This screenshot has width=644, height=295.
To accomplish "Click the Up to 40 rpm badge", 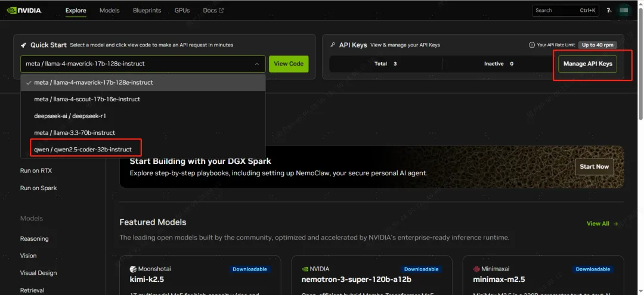I will (597, 45).
